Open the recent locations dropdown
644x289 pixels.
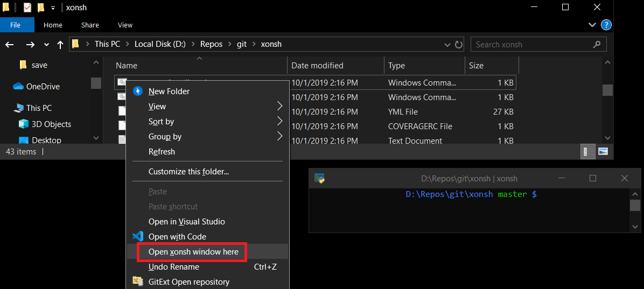pos(46,45)
